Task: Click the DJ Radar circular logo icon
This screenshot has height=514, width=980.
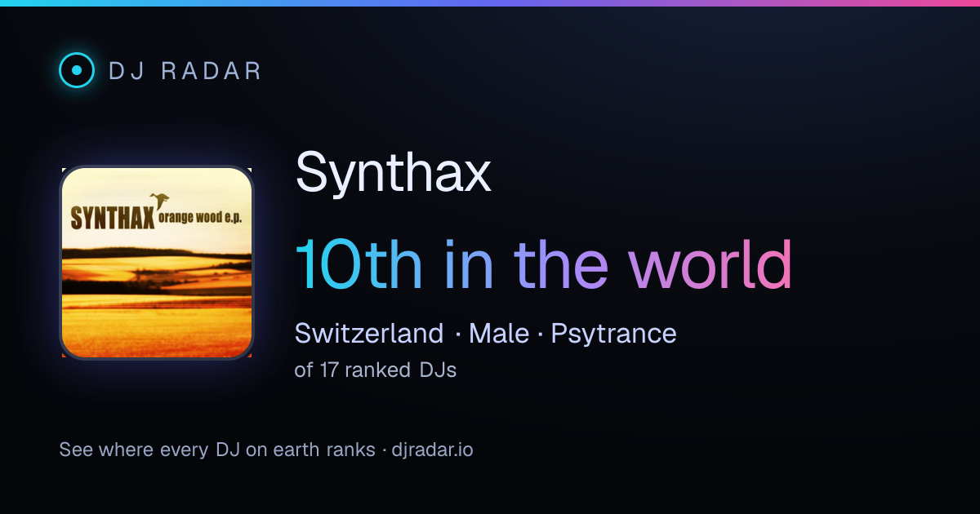Action: pyautogui.click(x=77, y=70)
